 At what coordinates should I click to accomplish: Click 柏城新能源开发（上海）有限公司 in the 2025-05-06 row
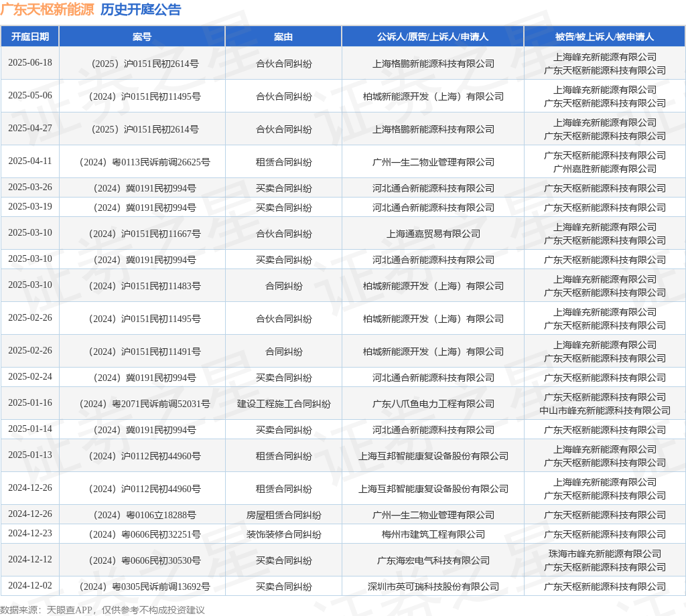click(433, 96)
